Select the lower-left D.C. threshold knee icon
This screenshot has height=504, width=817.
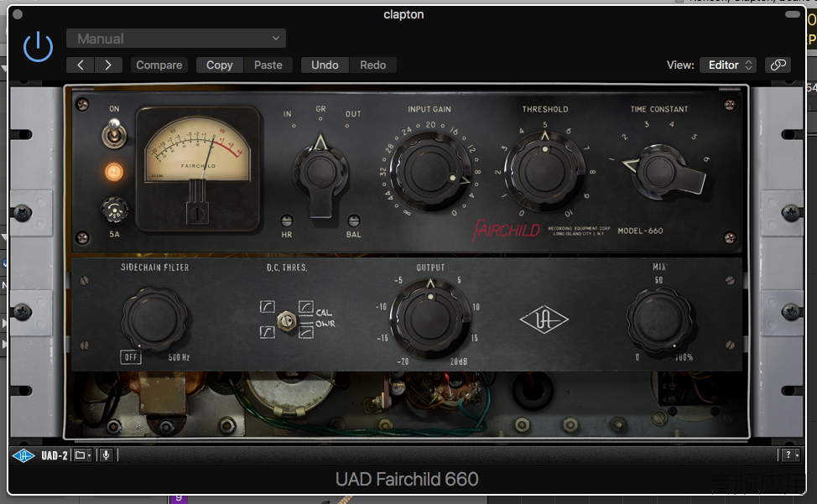(268, 331)
